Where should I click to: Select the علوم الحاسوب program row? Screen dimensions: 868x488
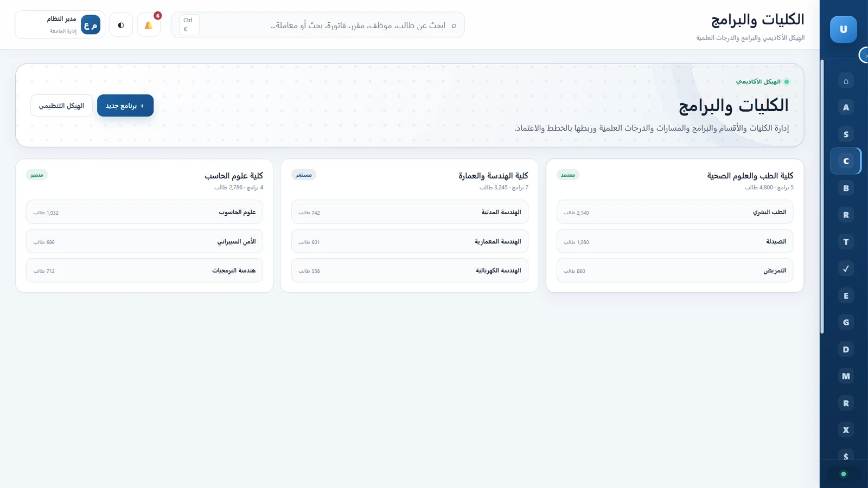point(144,212)
